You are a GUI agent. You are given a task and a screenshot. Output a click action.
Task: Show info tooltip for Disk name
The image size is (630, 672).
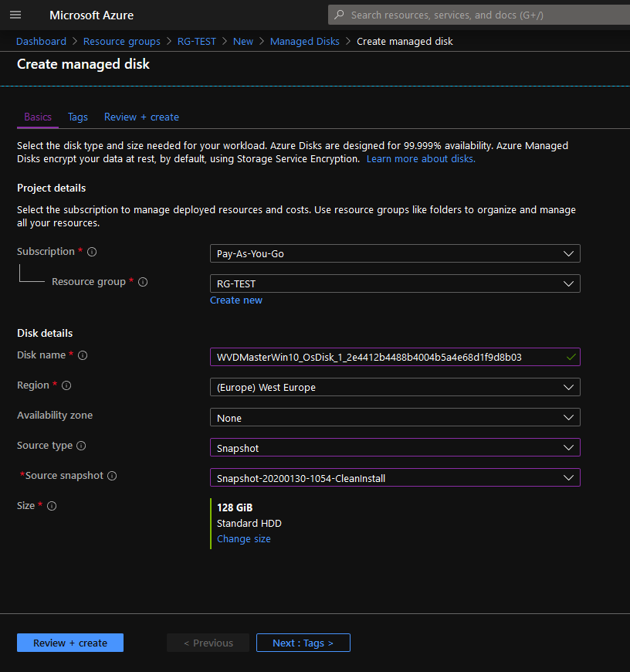(x=83, y=355)
